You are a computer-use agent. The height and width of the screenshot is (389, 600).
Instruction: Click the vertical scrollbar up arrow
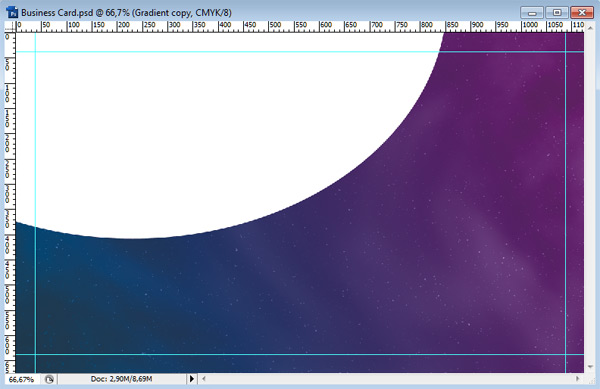(590, 28)
